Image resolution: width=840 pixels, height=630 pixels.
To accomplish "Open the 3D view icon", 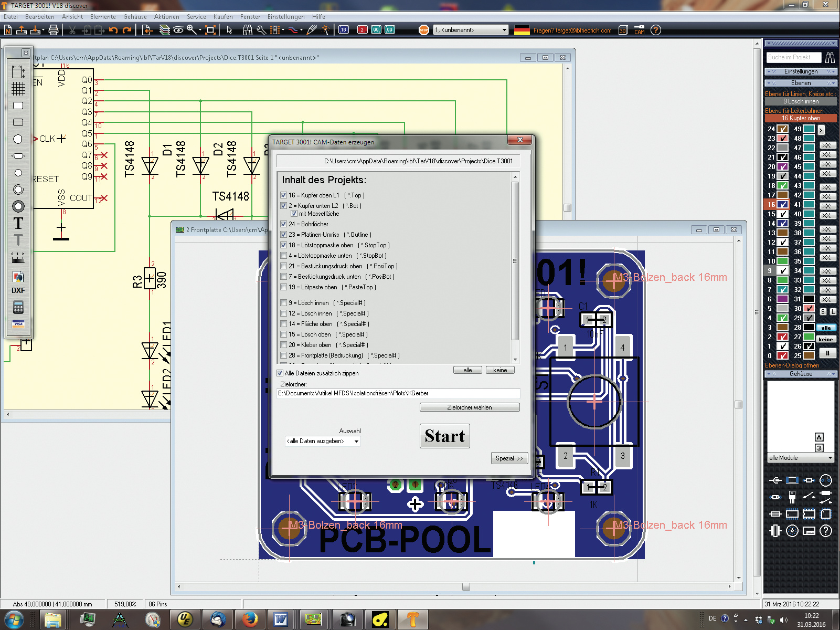I will tap(623, 30).
